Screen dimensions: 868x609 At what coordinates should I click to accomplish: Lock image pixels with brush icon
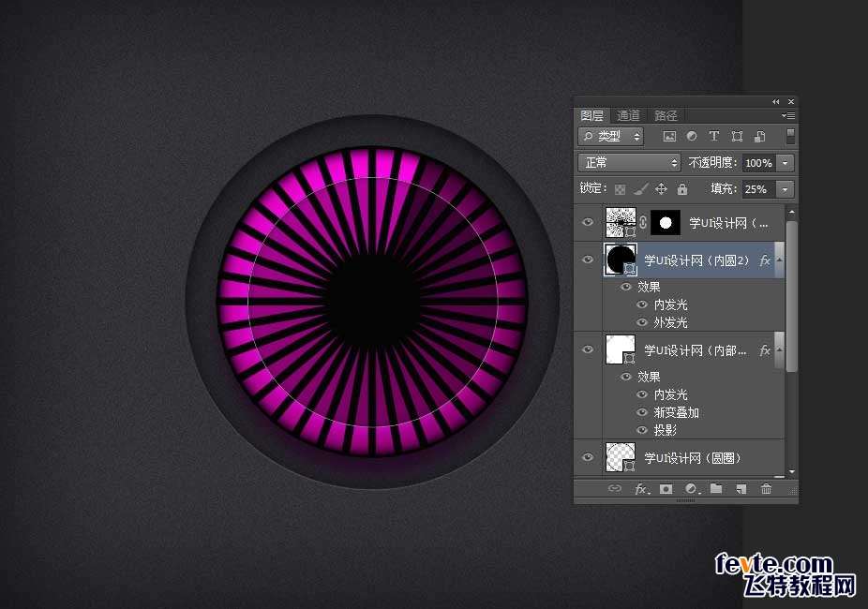[x=641, y=189]
